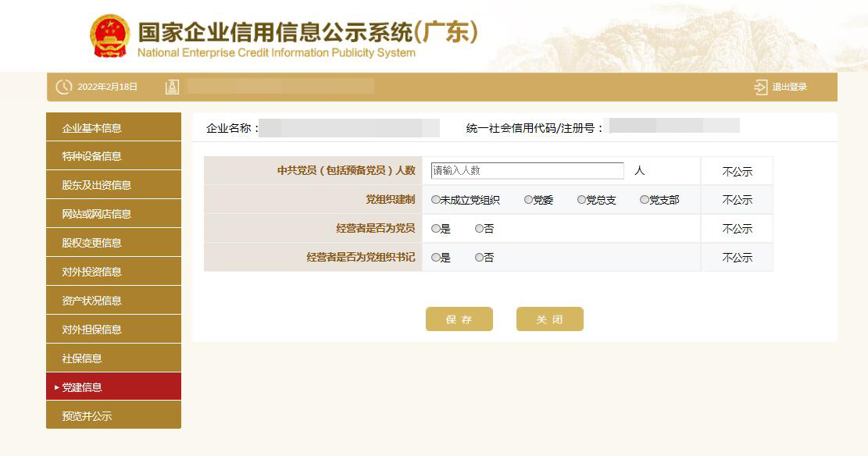868x456 pixels.
Task: Click 不公示 in 中共党员人数 row
Action: 737,172
